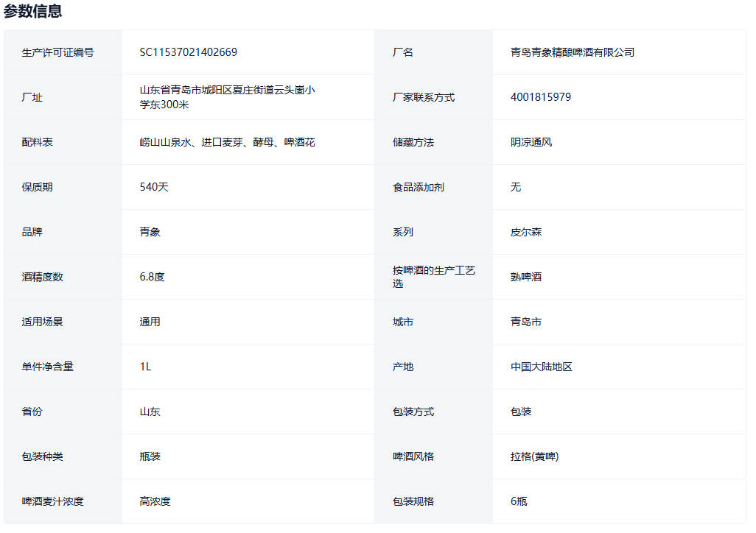Viewport: 756px width, 533px height.
Task: Click province value 山东
Action: [x=150, y=411]
